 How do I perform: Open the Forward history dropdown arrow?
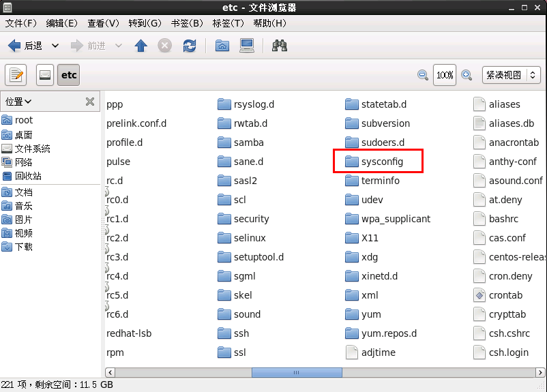[119, 46]
